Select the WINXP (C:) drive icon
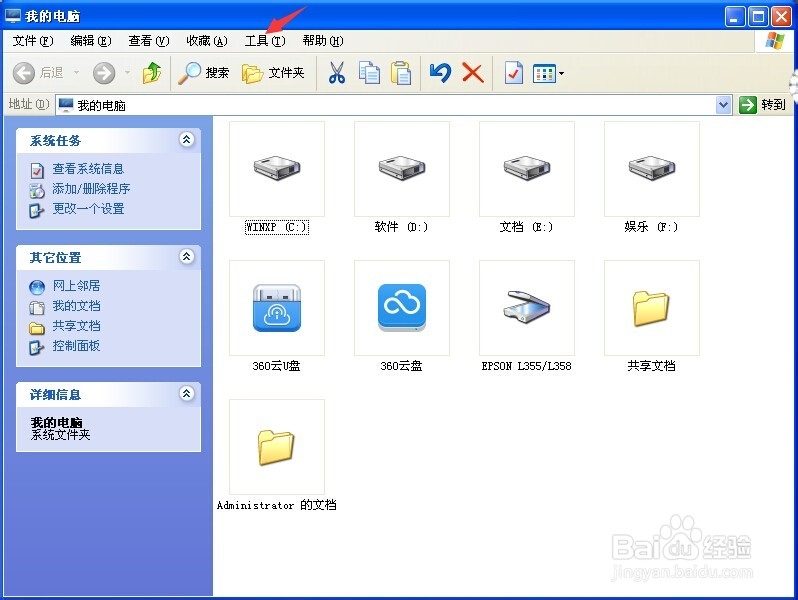 tap(277, 168)
